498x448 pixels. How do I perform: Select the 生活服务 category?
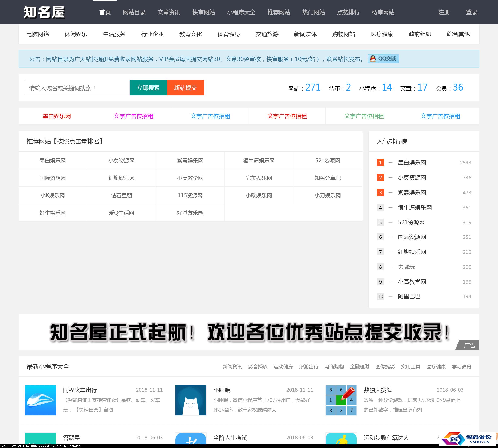coord(114,34)
